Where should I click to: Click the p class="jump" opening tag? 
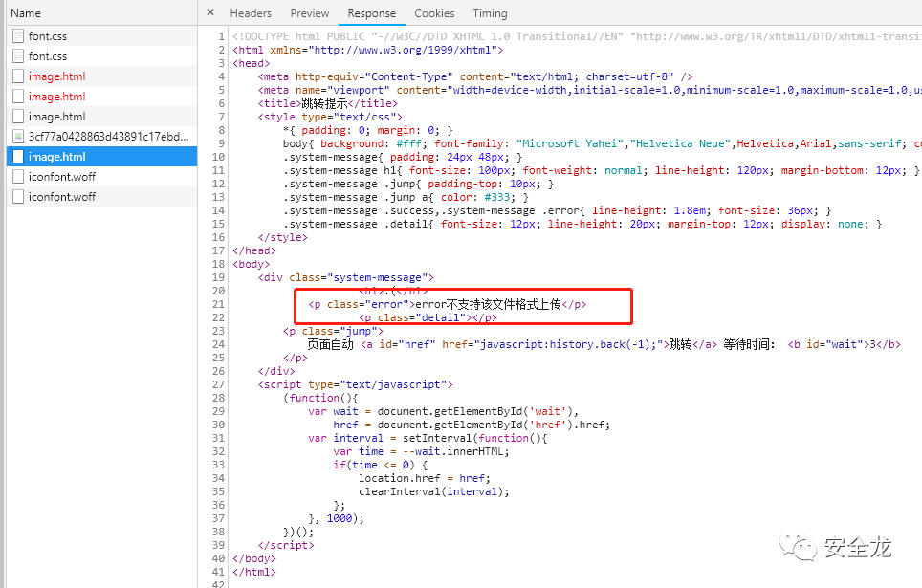334,331
